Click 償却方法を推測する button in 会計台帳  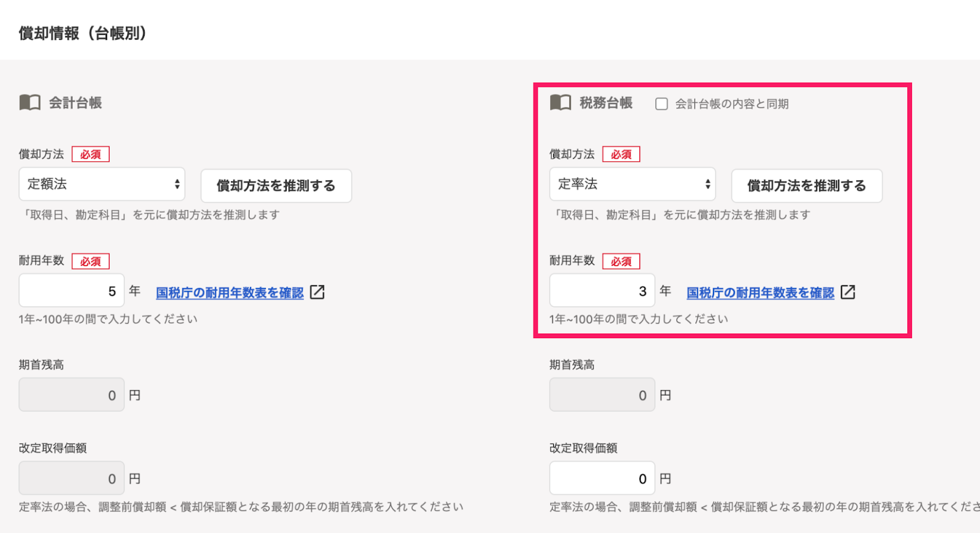(x=276, y=186)
